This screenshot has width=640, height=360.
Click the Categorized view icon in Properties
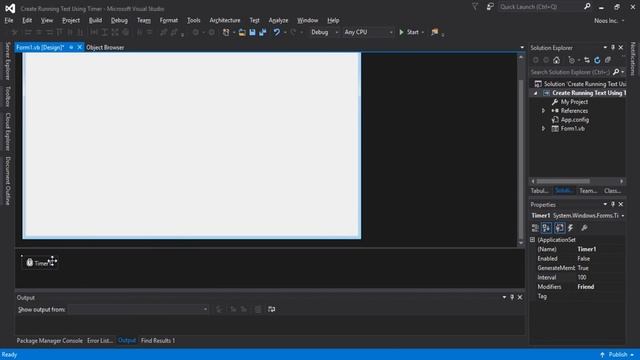535,228
